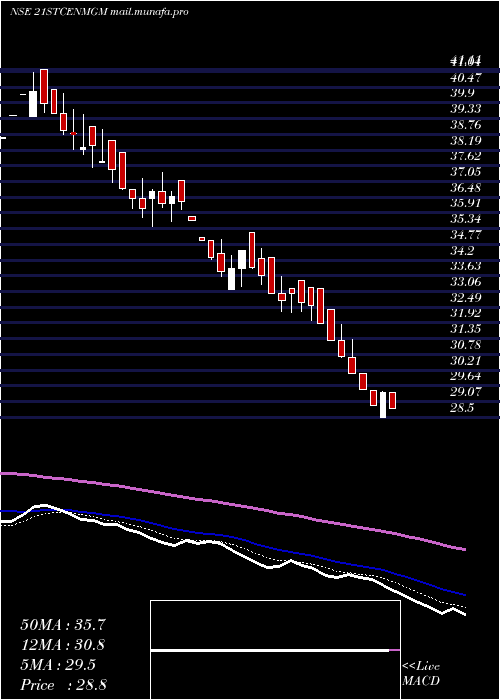The image size is (500, 700).
Task: Click the 37.62 price axis label
Action: point(466,156)
